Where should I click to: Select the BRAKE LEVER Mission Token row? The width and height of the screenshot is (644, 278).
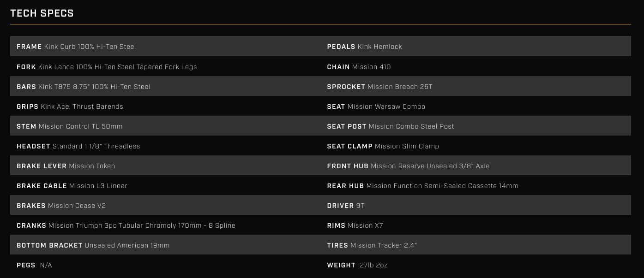pyautogui.click(x=66, y=166)
